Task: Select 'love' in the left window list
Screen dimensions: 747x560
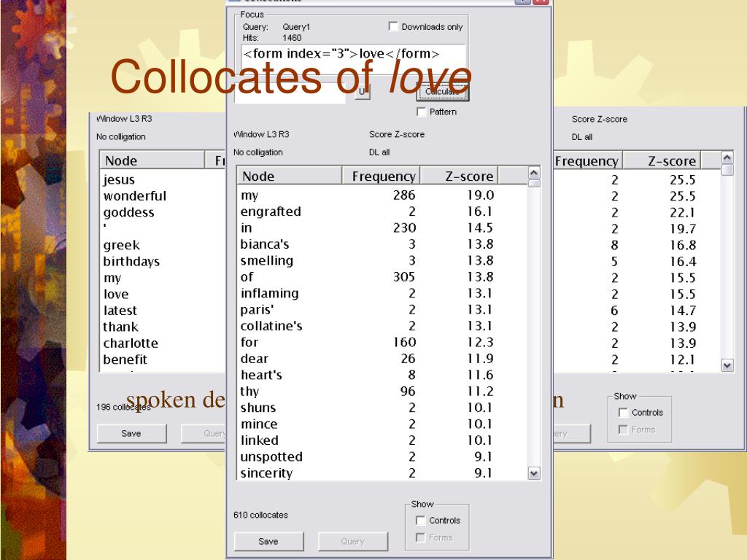Action: [116, 295]
